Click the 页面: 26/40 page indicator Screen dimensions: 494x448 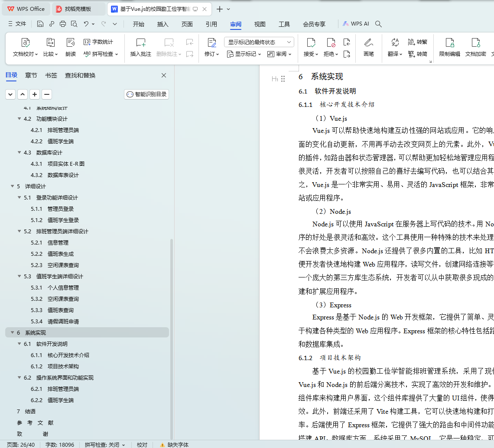pyautogui.click(x=21, y=445)
